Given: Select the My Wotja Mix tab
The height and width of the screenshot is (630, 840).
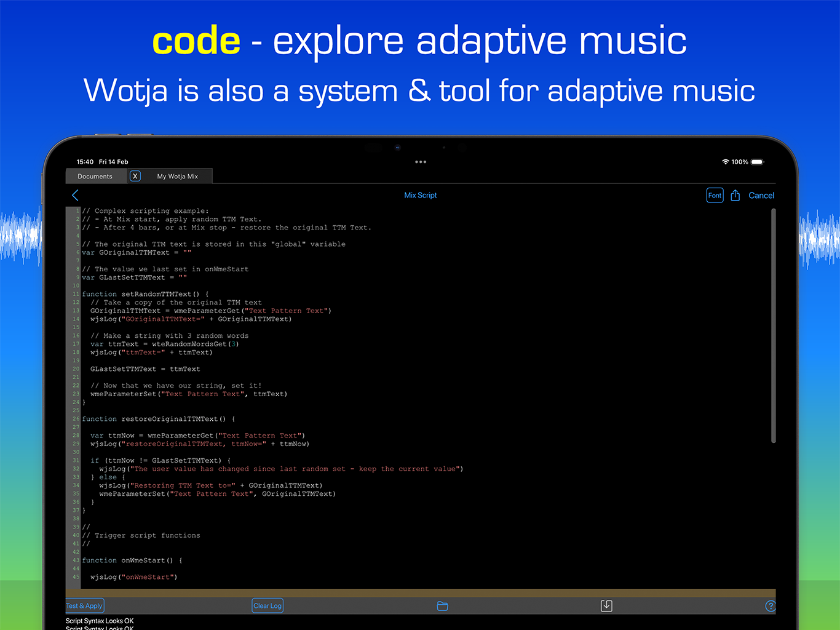Looking at the screenshot, I should (177, 176).
